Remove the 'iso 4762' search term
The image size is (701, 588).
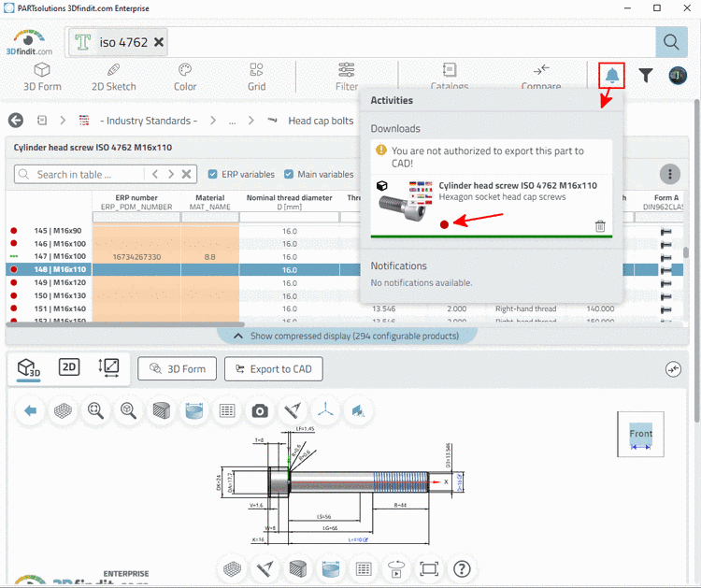coord(159,42)
